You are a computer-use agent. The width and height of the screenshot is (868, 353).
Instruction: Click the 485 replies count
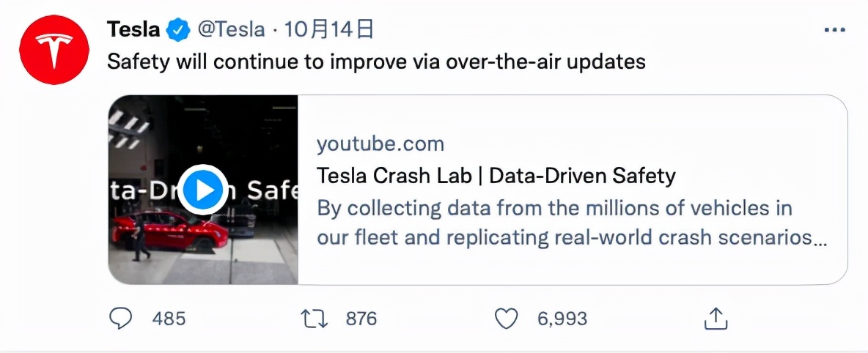point(169,319)
